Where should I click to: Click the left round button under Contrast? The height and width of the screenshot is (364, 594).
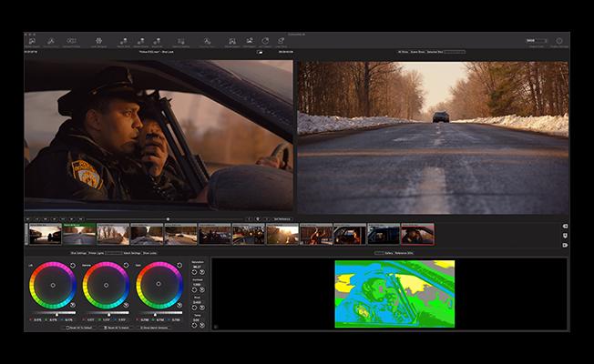click(x=194, y=290)
